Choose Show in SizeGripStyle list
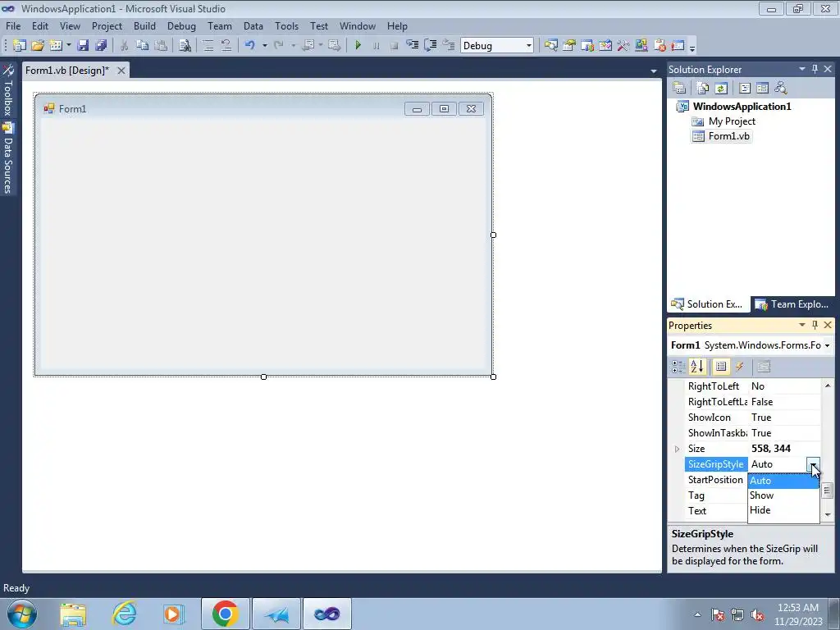This screenshot has height=630, width=840. click(783, 495)
